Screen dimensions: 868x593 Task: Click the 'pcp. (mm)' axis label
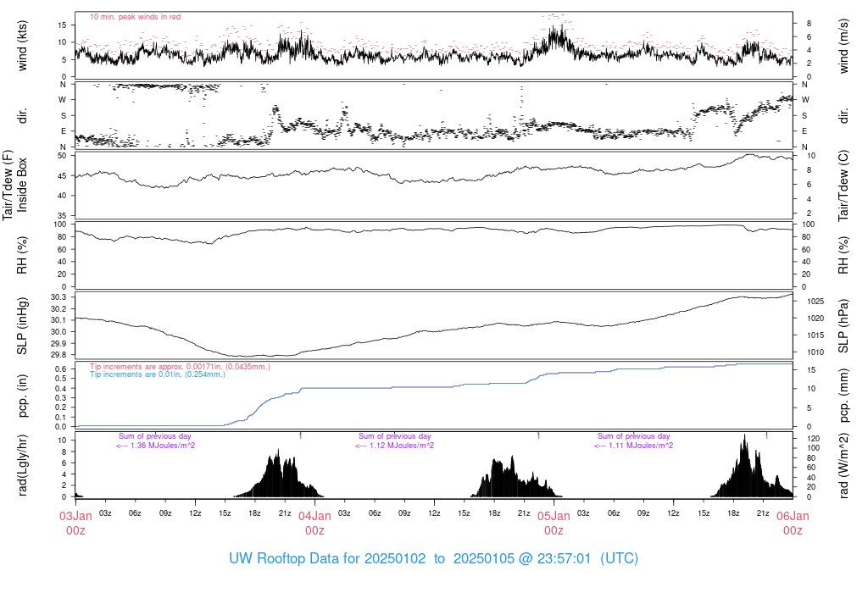pos(843,396)
